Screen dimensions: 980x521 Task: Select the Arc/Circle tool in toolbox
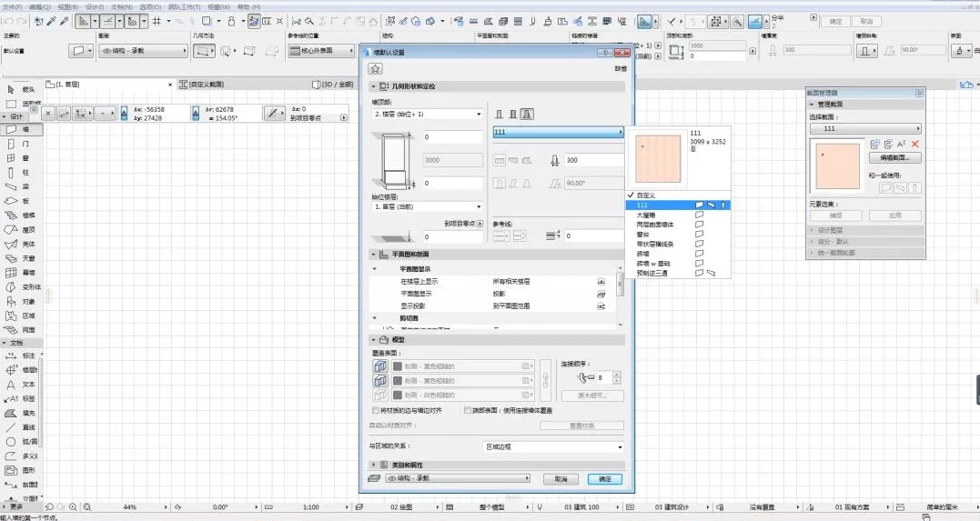click(21, 442)
